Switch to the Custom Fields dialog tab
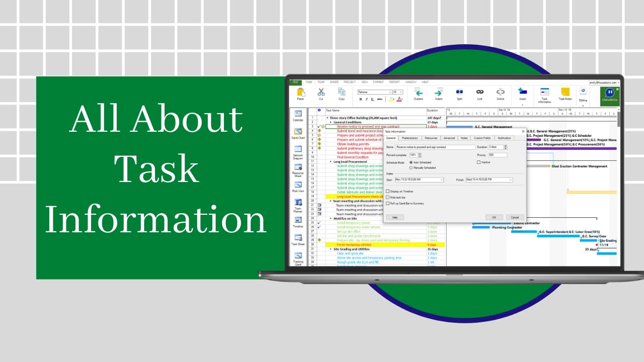Image resolution: width=644 pixels, height=362 pixels. tap(482, 138)
